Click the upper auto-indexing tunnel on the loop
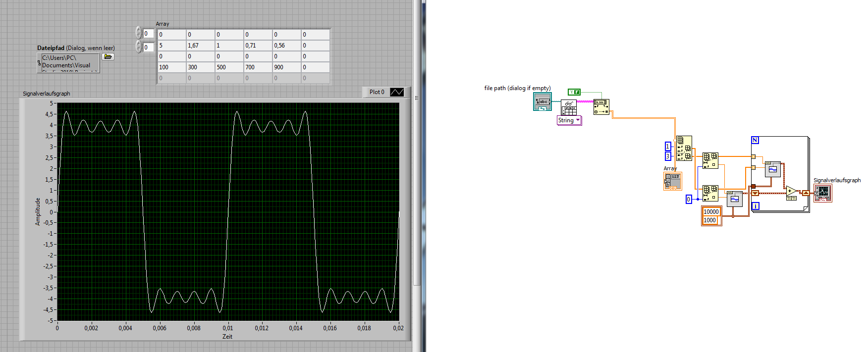This screenshot has height=352, width=868. 753,156
